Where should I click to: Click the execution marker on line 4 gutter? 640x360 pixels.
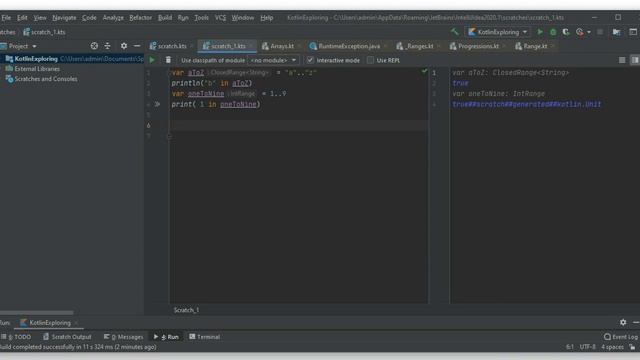click(x=157, y=104)
